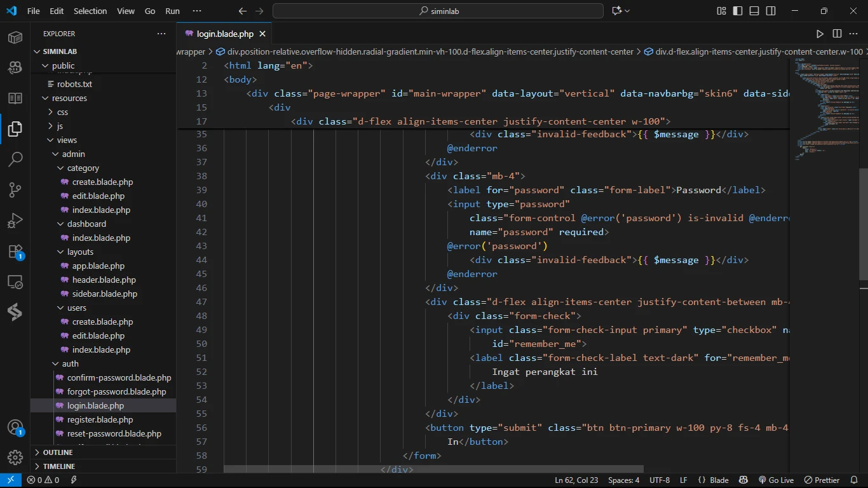Click the siminlab command center search box
This screenshot has height=488, width=868.
tap(438, 11)
